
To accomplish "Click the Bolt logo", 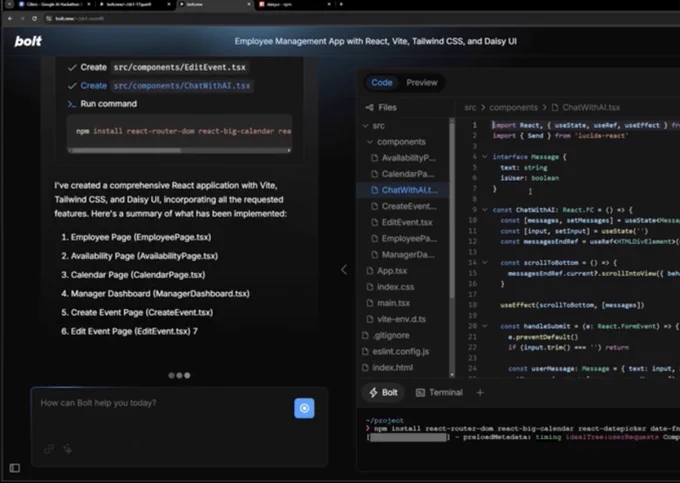I will 28,41.
